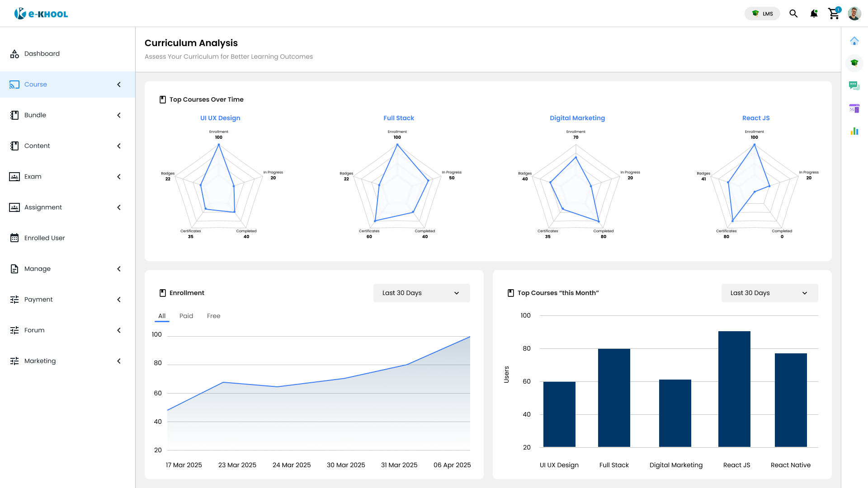868x488 pixels.
Task: Click the user profile avatar
Action: [x=854, y=14]
